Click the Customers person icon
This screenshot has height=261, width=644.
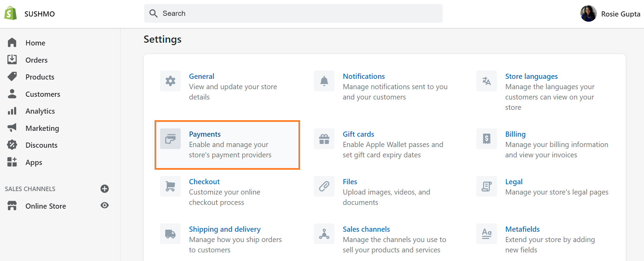point(12,94)
